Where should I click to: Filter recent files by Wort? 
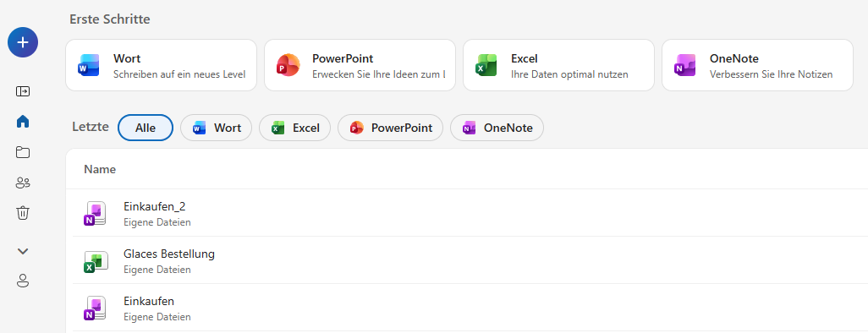pyautogui.click(x=217, y=128)
